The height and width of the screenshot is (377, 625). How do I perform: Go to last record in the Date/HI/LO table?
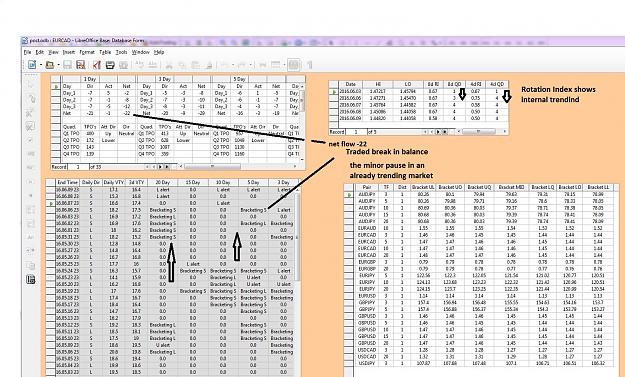tap(444, 132)
